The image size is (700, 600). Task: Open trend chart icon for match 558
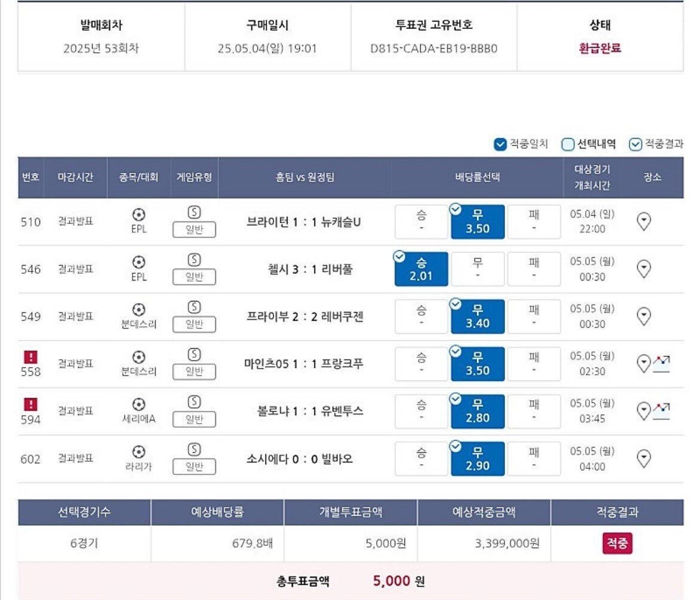click(x=662, y=364)
